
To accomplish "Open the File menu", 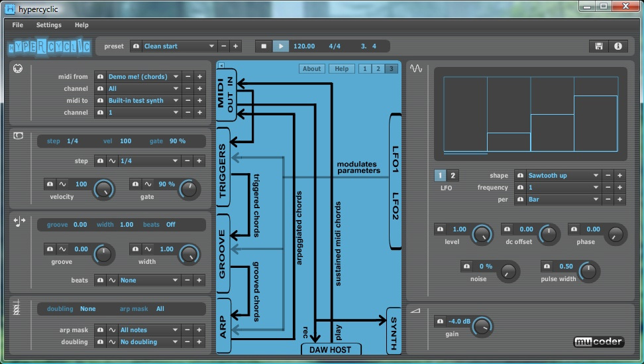I will 18,25.
